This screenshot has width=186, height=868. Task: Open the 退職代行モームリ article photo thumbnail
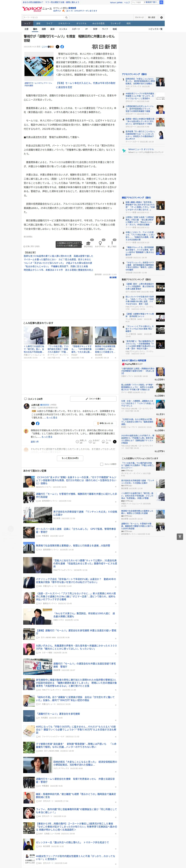39,66
